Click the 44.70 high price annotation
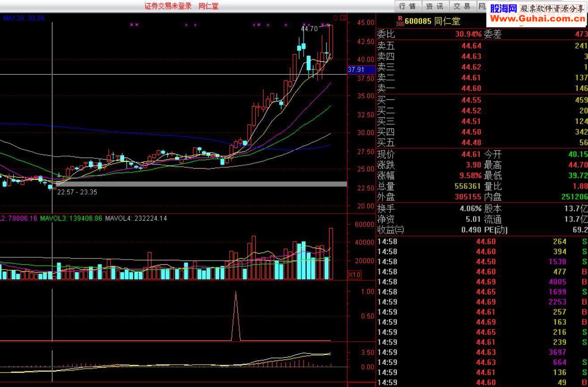Viewport: 588px width, 387px height. click(x=309, y=29)
